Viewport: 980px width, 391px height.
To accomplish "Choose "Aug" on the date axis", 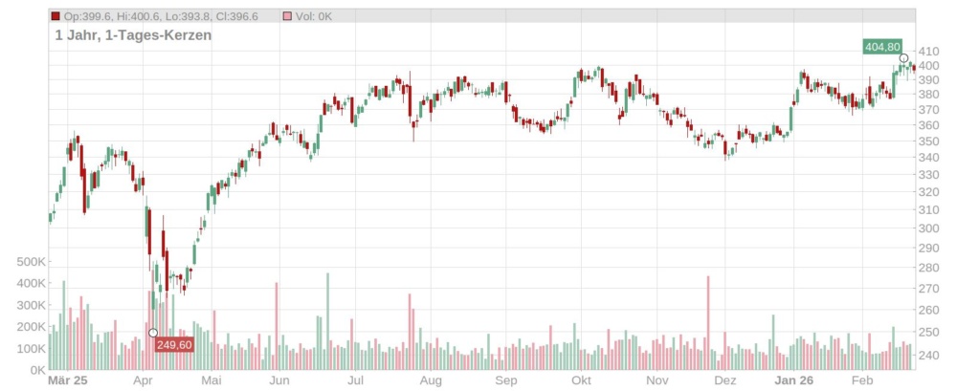I will point(432,380).
